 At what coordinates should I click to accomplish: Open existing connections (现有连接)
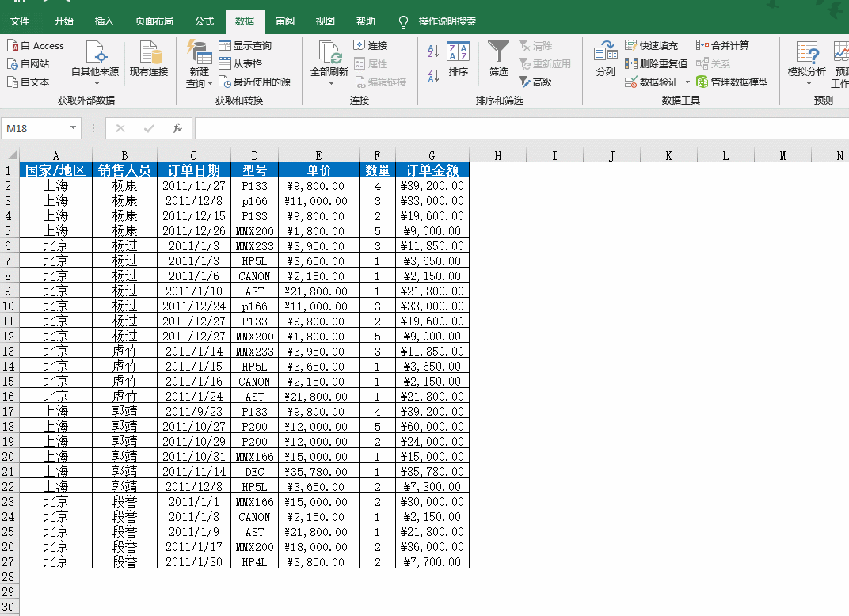149,59
